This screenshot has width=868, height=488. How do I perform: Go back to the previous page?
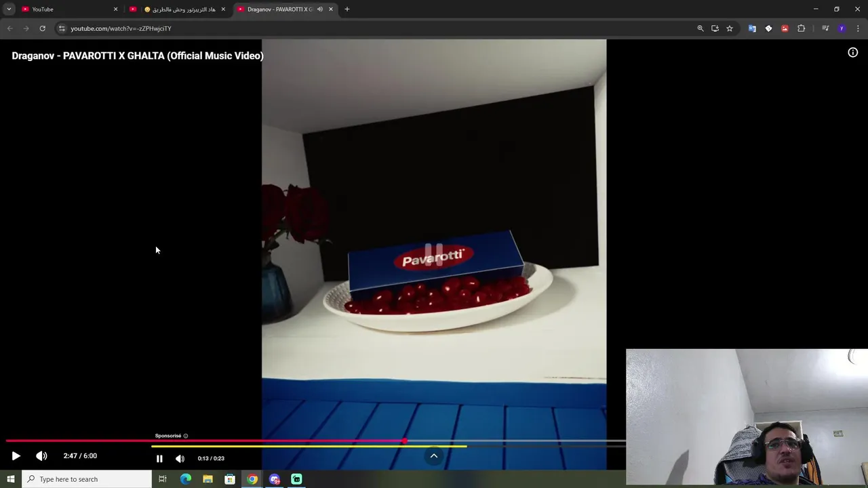coord(9,28)
